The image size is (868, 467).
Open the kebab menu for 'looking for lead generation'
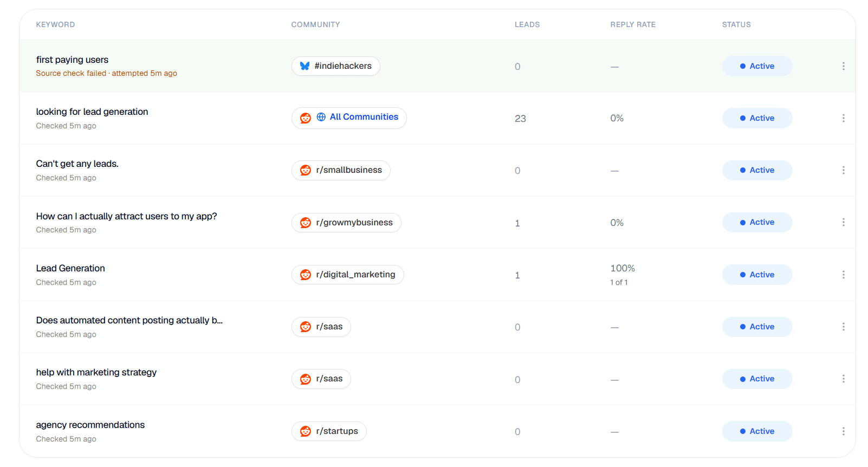coord(843,118)
